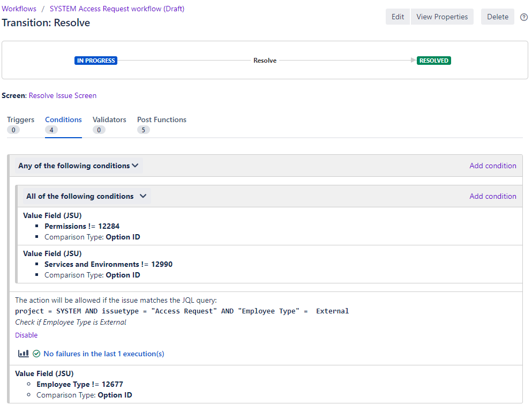This screenshot has height=412, width=532.
Task: Open the Resolve Issue Screen link
Action: click(x=63, y=96)
